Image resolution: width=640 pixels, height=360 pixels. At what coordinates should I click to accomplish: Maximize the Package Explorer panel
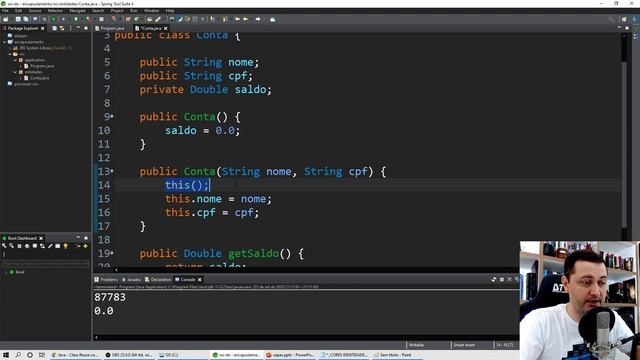pos(86,28)
